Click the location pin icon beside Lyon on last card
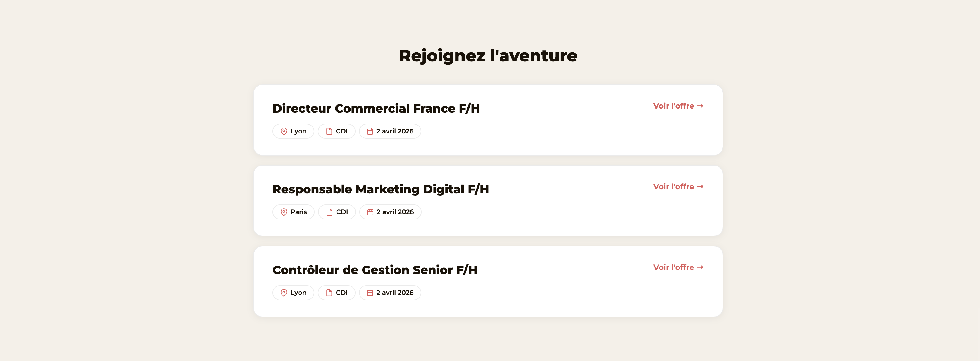This screenshot has width=980, height=361. coord(283,293)
